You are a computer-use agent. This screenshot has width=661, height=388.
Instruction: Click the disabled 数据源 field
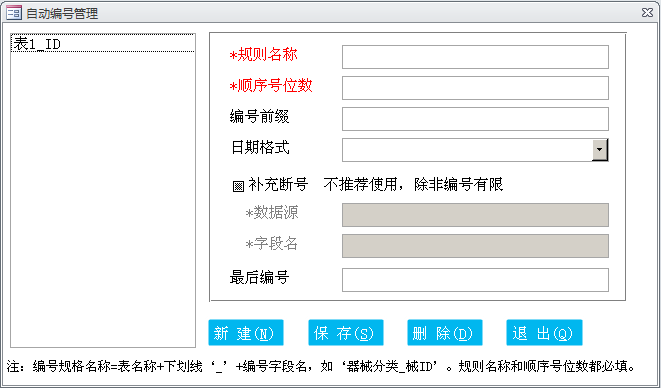coord(475,215)
